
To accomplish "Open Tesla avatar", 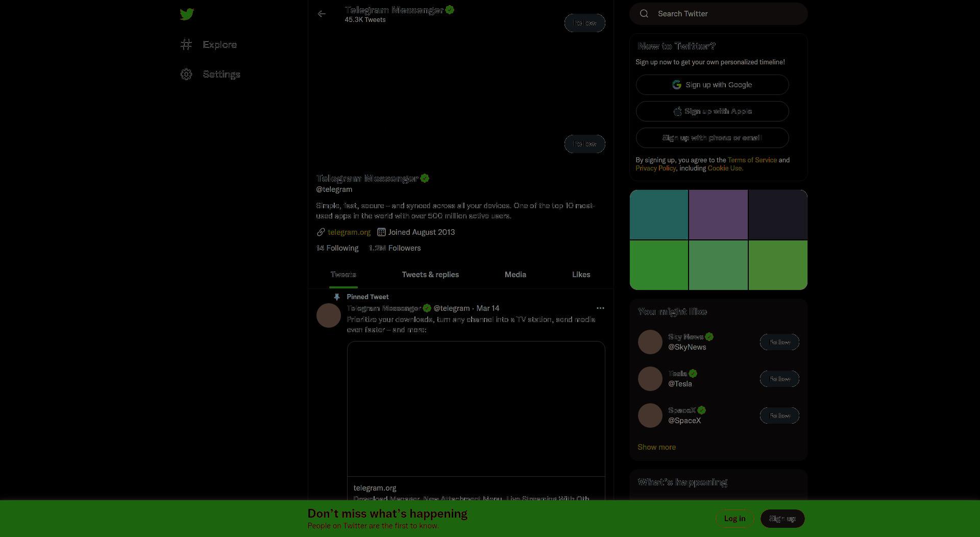I will click(x=650, y=379).
